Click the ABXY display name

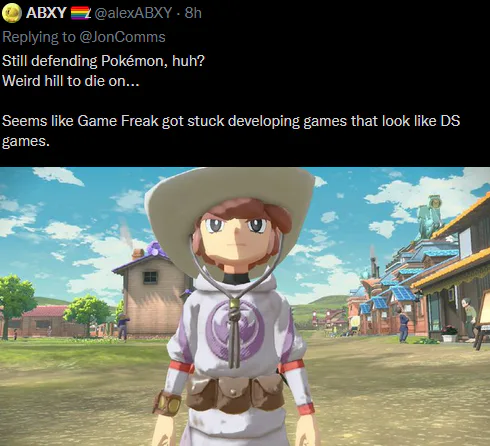pyautogui.click(x=46, y=13)
